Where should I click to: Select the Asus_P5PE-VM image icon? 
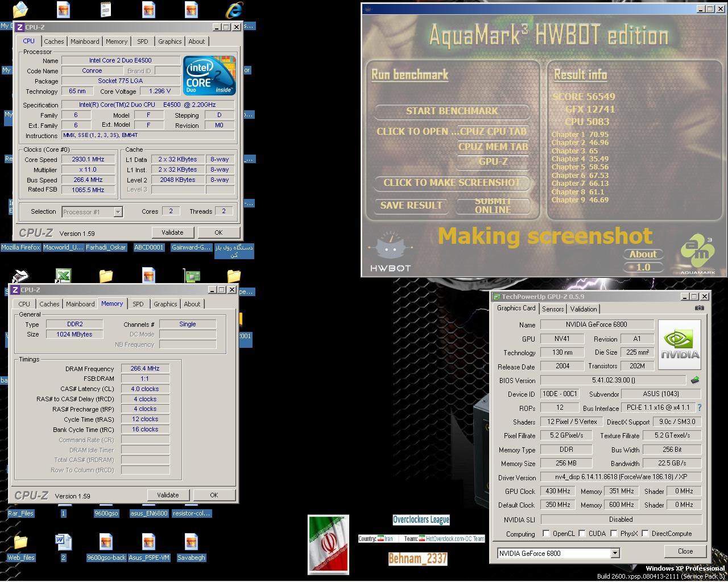(148, 542)
